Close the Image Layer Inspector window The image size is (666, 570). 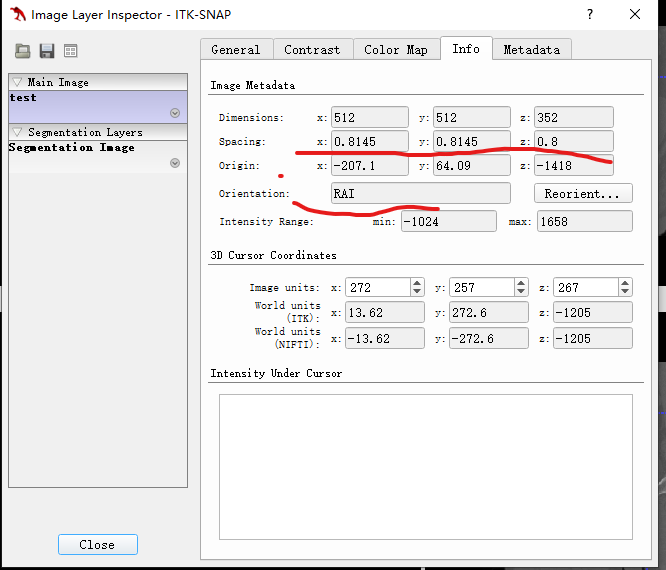pyautogui.click(x=635, y=14)
